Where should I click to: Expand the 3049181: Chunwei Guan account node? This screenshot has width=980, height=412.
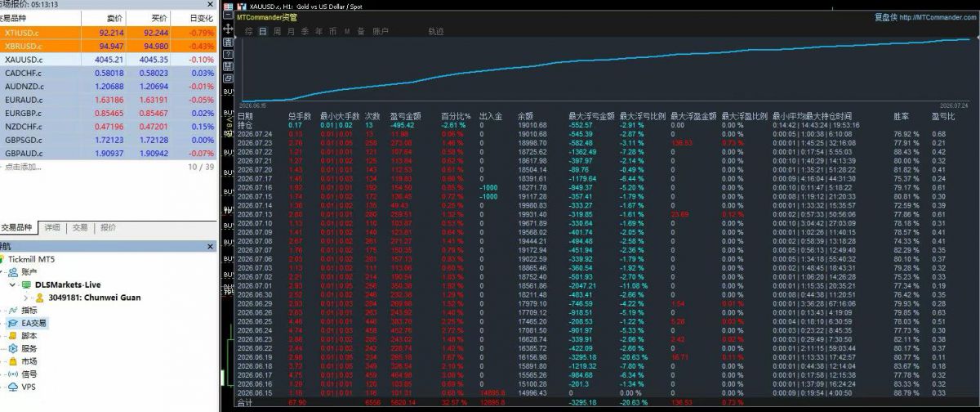pyautogui.click(x=26, y=298)
